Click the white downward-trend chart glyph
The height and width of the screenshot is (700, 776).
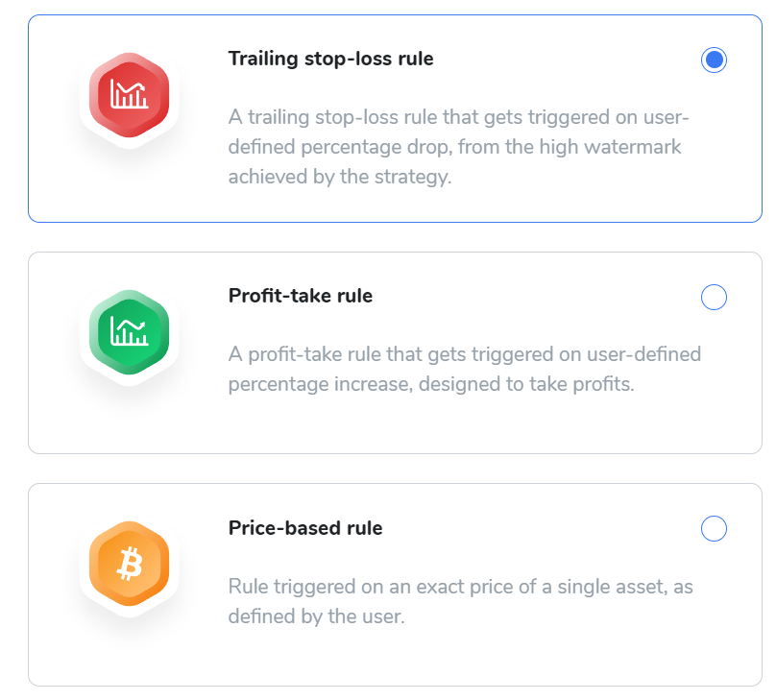pos(129,94)
